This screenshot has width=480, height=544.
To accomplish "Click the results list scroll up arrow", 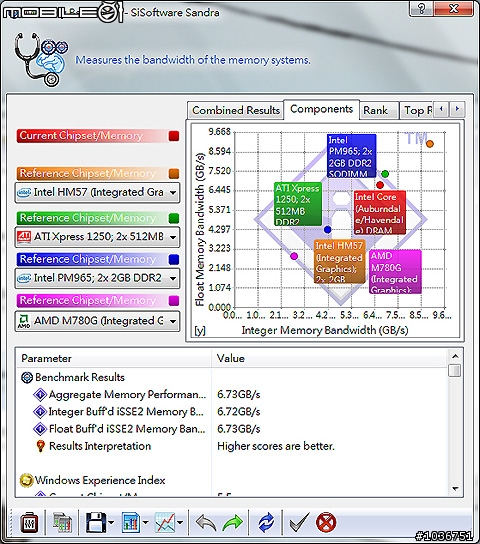I will point(455,356).
